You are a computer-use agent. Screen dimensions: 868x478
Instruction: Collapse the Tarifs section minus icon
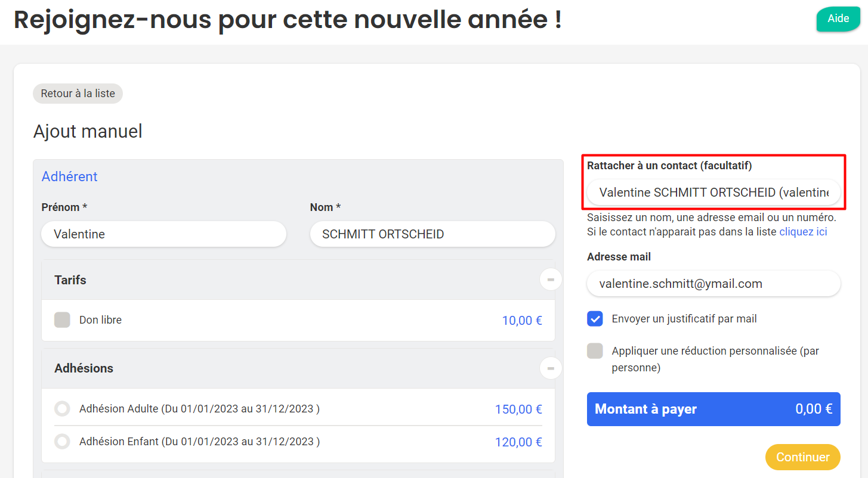551,280
